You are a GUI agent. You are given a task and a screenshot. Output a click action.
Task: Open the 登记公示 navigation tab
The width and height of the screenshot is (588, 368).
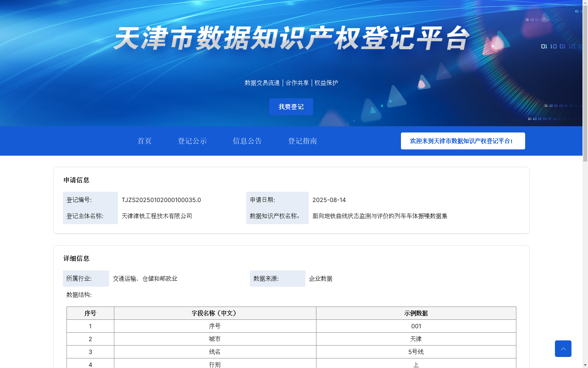(x=192, y=141)
